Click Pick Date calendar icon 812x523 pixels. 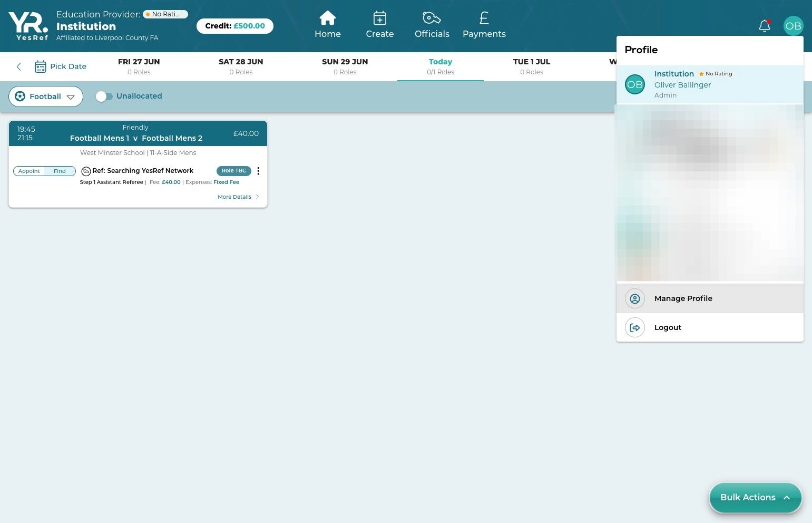click(41, 66)
